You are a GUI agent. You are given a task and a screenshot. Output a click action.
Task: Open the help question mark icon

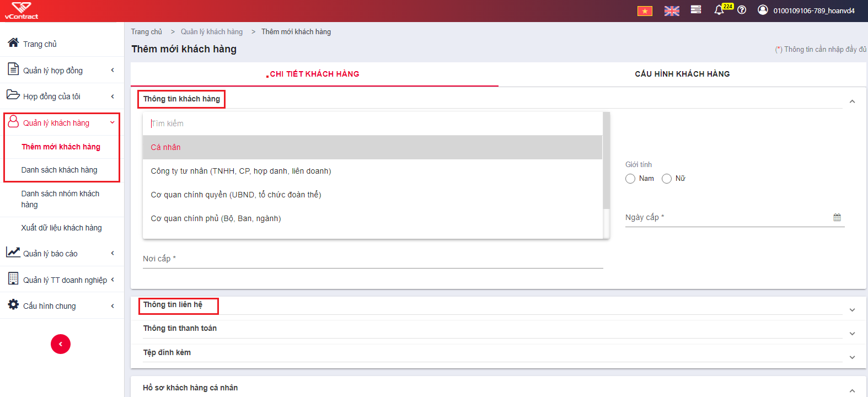(742, 10)
